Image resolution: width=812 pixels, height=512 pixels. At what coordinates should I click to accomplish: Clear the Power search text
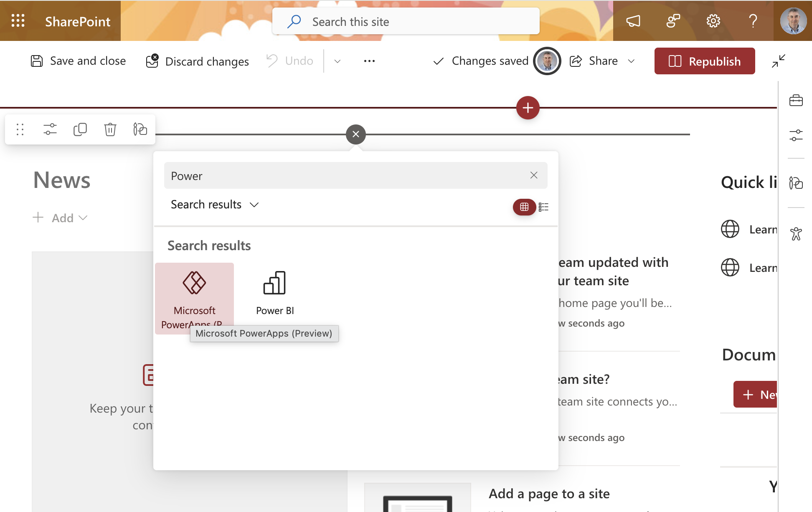(x=534, y=175)
